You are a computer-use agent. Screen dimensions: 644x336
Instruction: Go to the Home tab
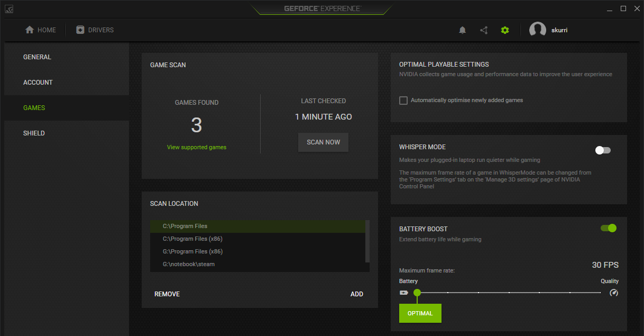(x=41, y=30)
